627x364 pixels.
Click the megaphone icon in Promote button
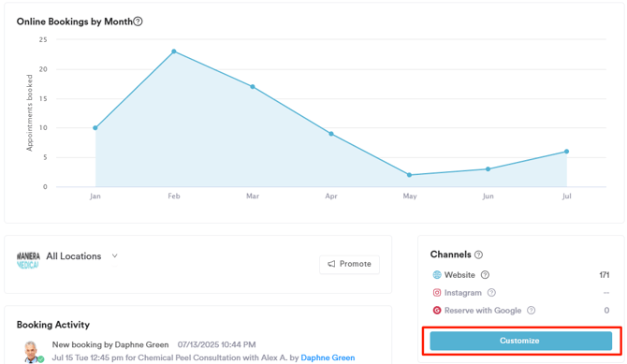[x=331, y=264]
